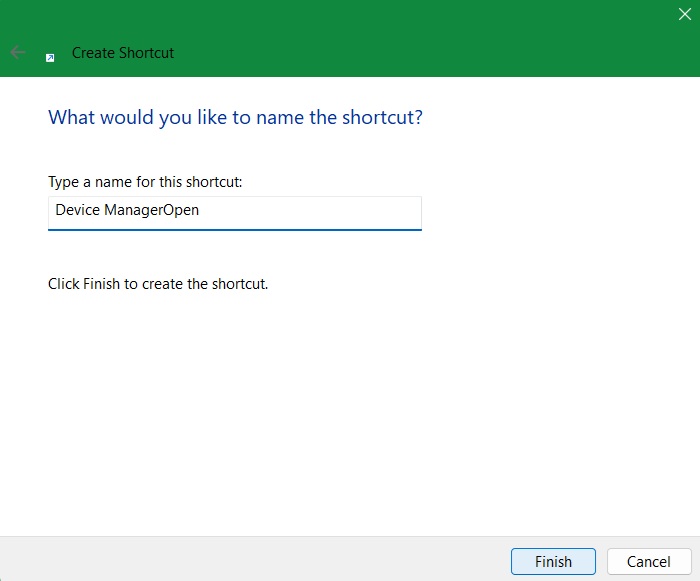
Task: Click the word Device in the name field
Action: 77,212
